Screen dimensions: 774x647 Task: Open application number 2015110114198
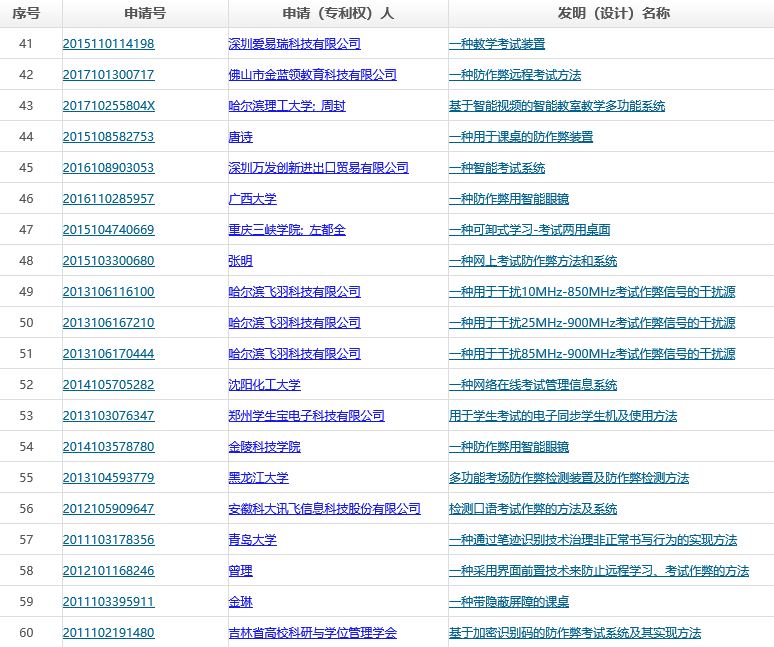109,44
